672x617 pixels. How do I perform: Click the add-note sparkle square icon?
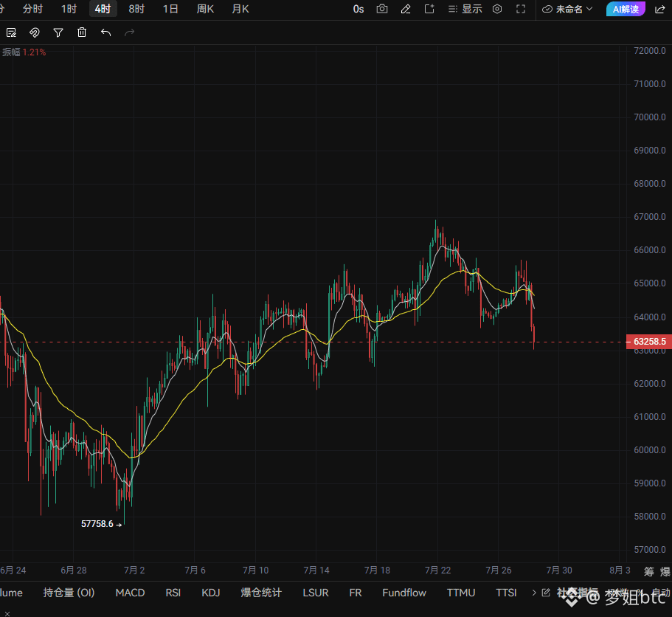point(429,9)
